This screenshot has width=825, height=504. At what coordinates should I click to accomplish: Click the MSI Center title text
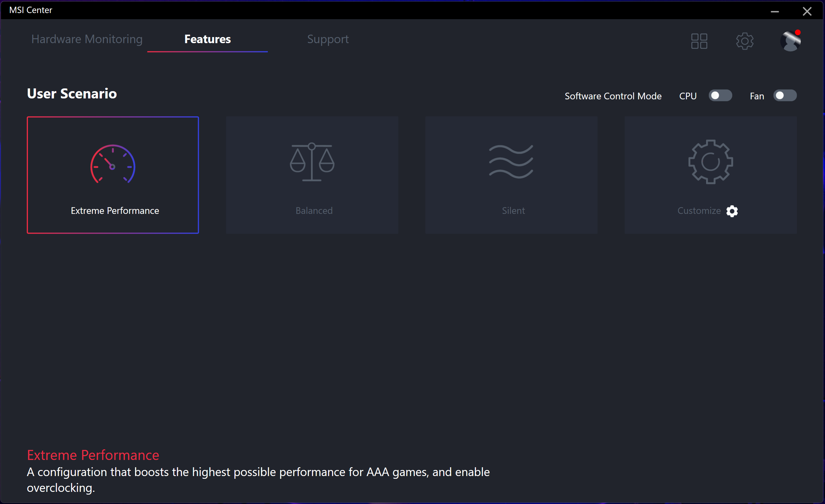coord(30,10)
